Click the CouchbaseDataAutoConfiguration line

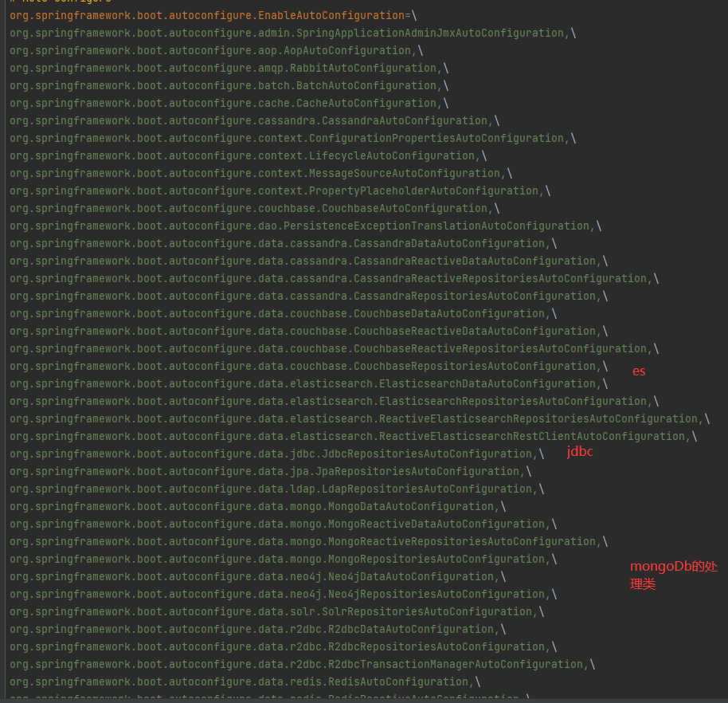pos(284,314)
